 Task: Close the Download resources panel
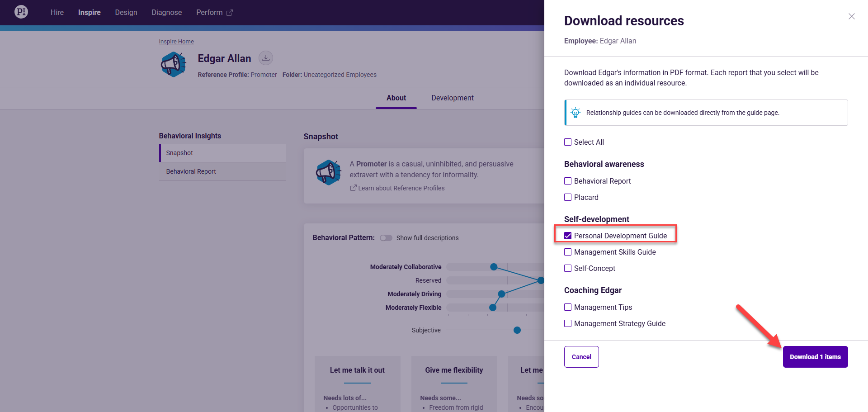[x=851, y=16]
